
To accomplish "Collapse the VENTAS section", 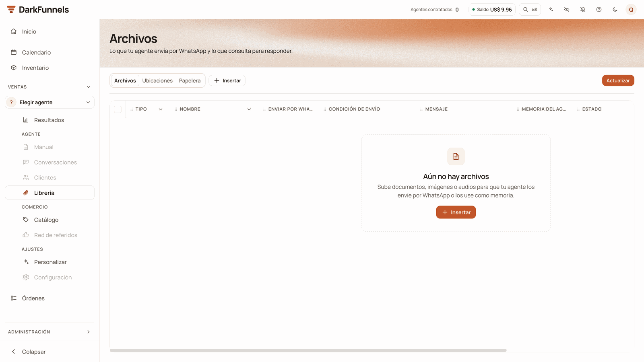I will point(89,87).
